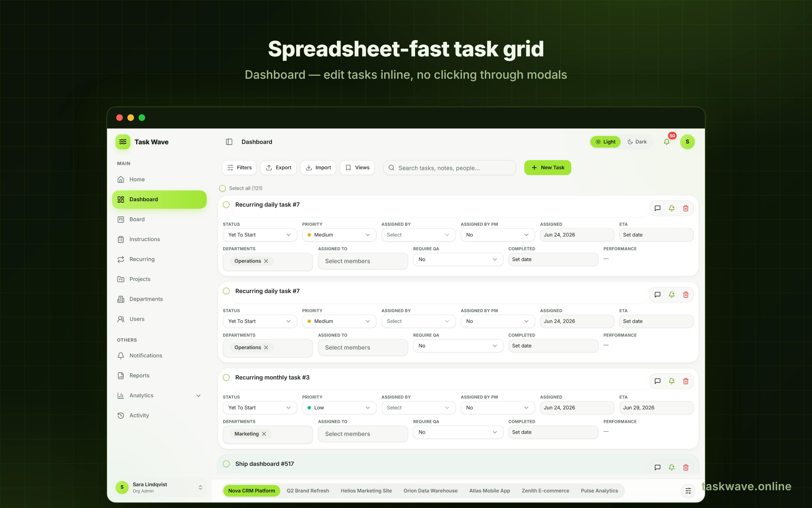Open the Filters button
The image size is (812, 508).
(x=239, y=168)
